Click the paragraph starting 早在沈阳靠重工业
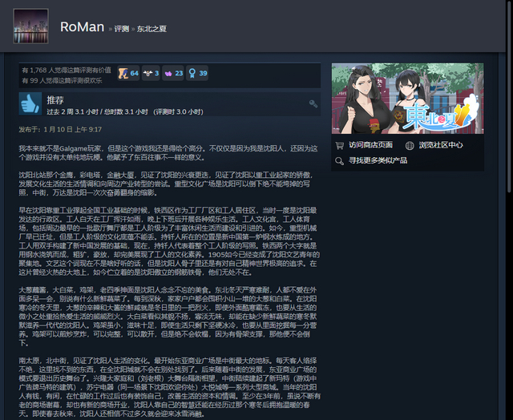 coord(169,241)
